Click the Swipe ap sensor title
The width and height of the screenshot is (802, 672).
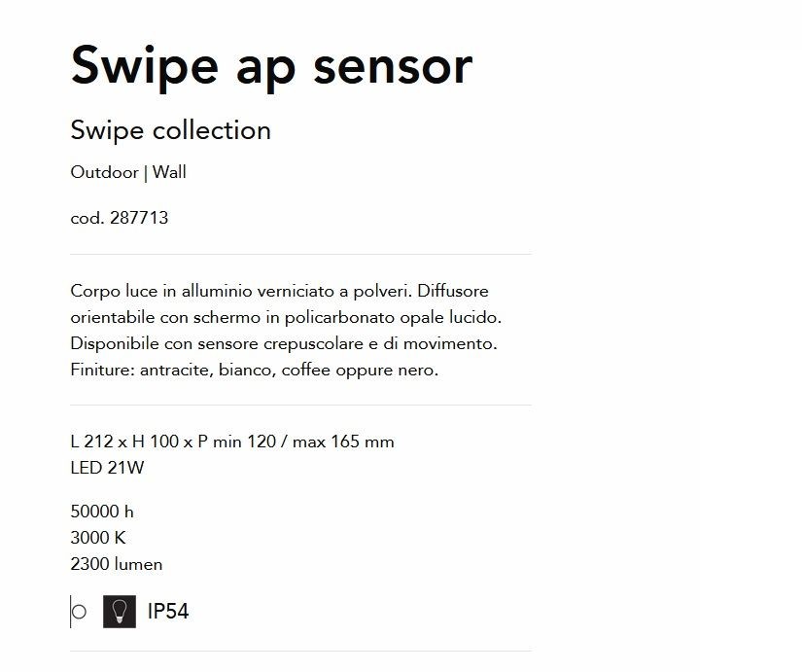[x=271, y=66]
